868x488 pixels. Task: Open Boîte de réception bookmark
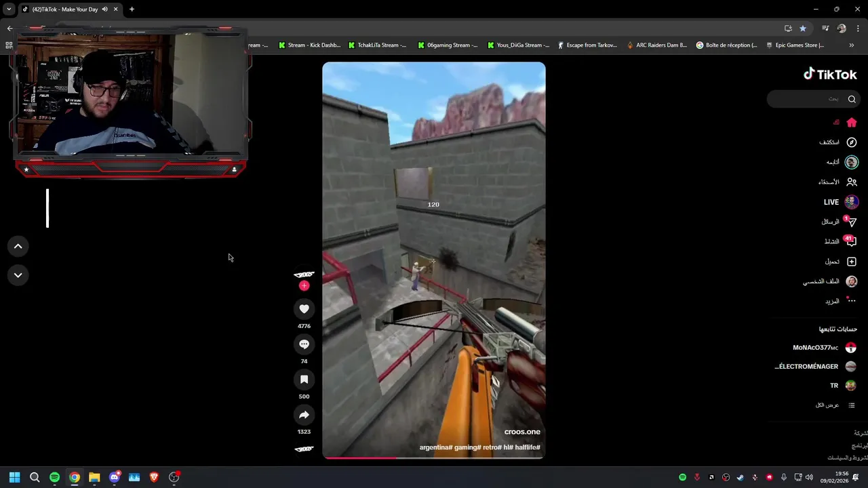point(726,45)
